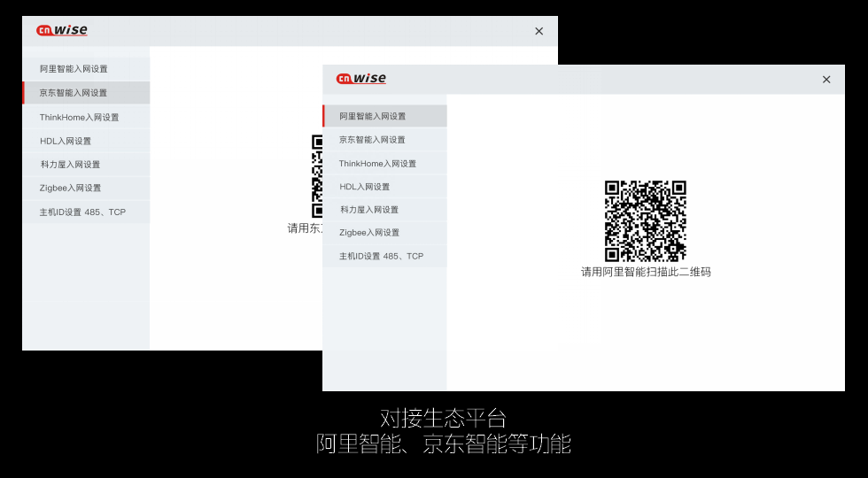868x478 pixels.
Task: Select 阿里智能入网设置 in the front window
Action: coord(373,116)
